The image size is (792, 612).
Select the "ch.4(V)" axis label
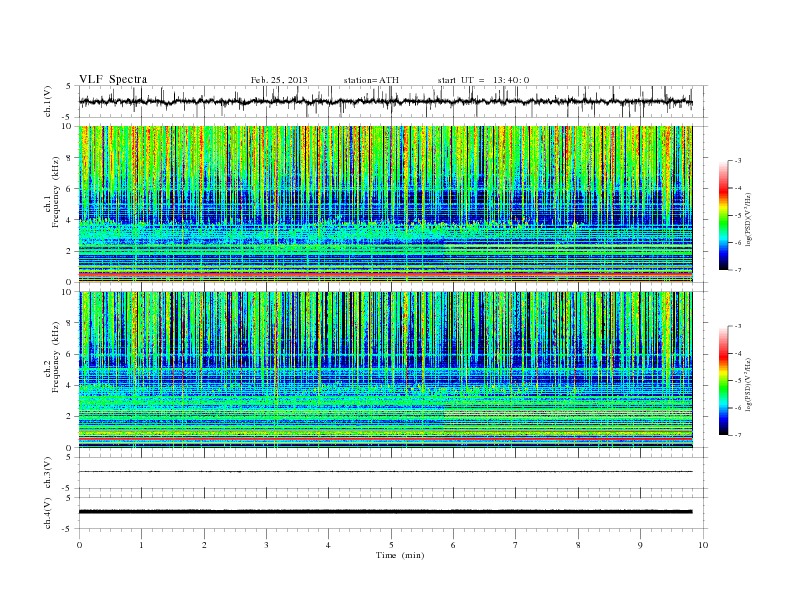pos(48,513)
